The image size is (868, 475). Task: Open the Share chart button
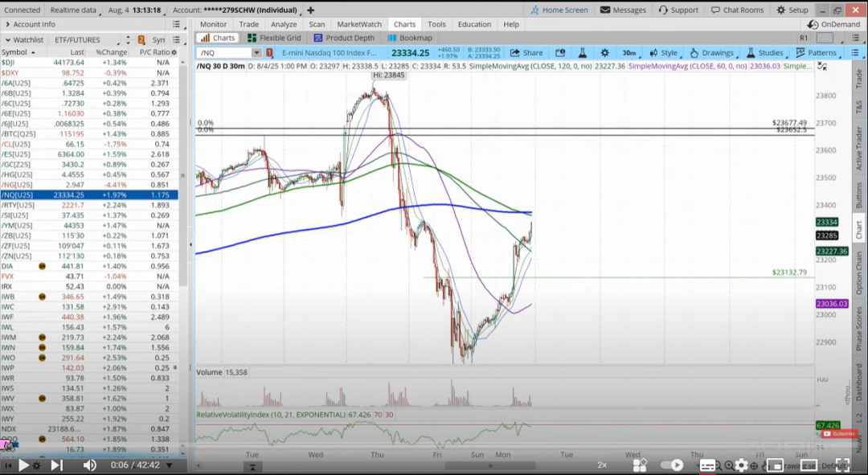[x=526, y=52]
